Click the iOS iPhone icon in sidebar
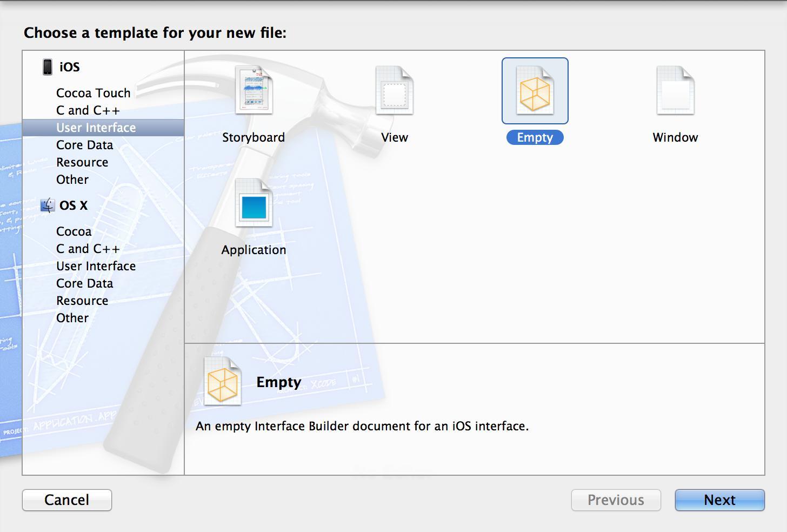The height and width of the screenshot is (532, 787). click(x=48, y=67)
